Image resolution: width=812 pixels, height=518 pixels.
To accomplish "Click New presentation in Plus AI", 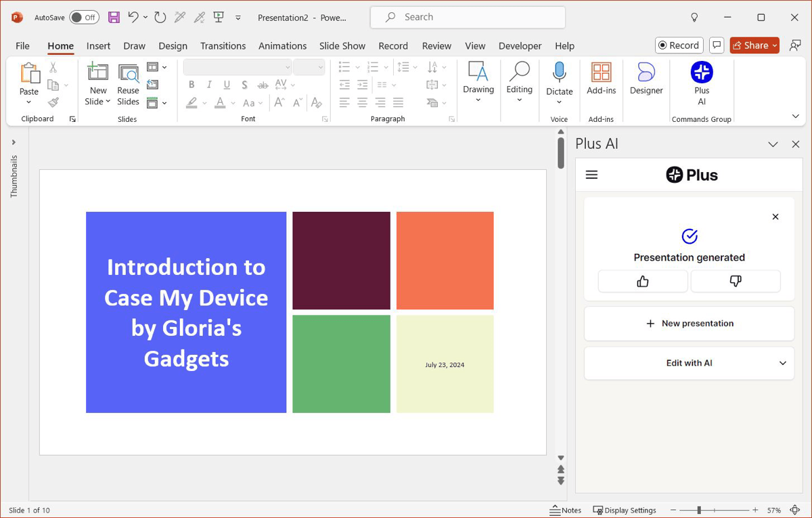I will coord(689,324).
